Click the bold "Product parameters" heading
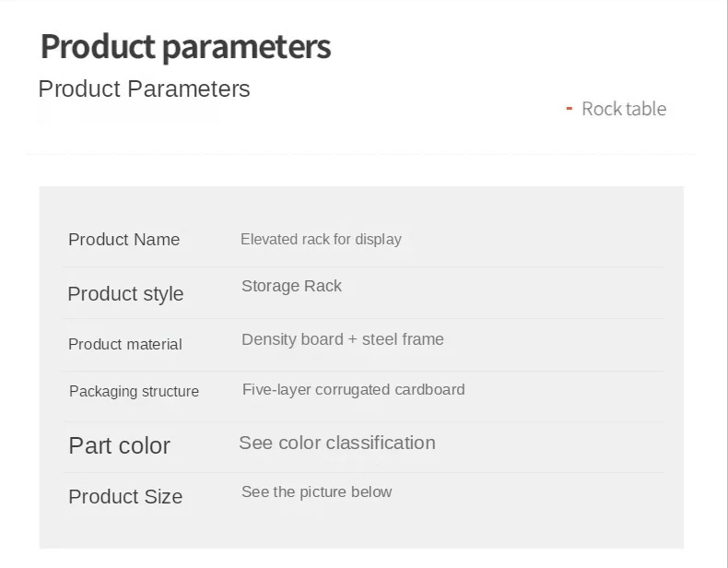This screenshot has height=568, width=728. point(185,46)
